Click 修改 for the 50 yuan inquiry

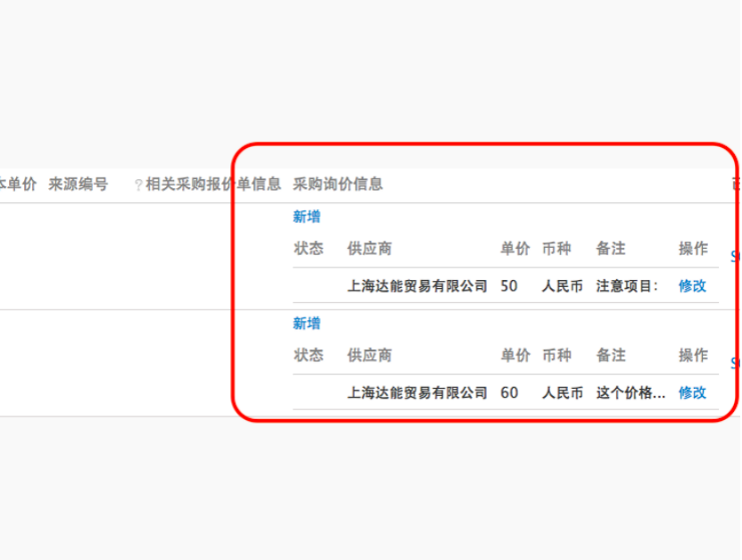[x=692, y=286]
